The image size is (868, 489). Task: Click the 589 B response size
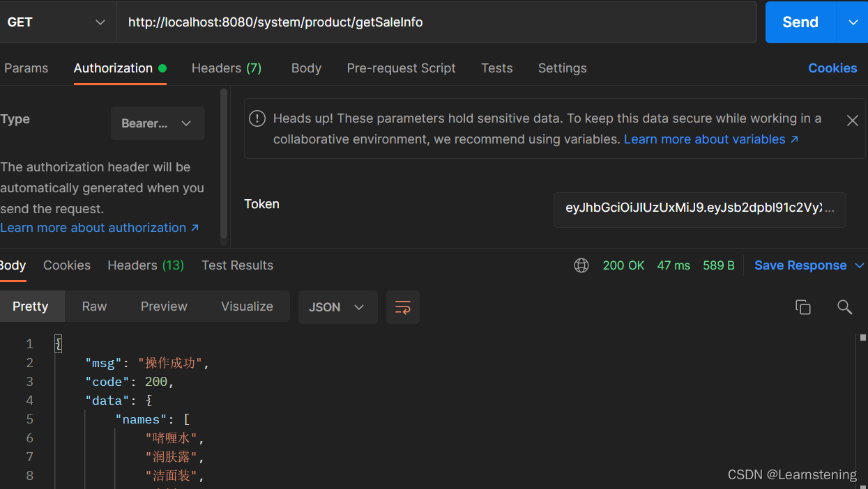[719, 265]
